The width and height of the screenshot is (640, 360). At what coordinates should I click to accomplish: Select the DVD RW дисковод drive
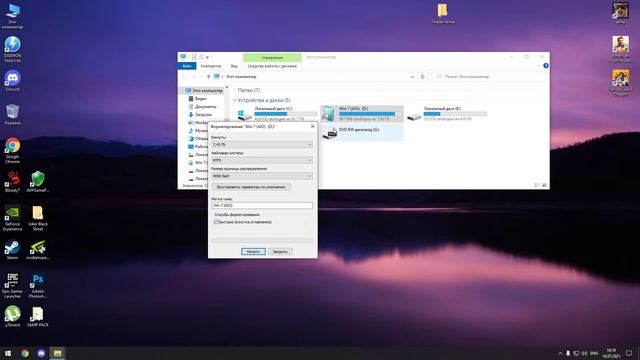pos(362,133)
